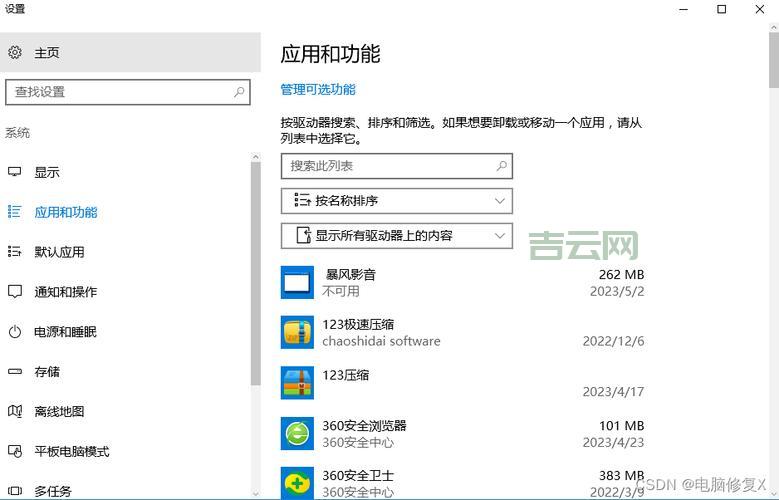
Task: Select the 暴风影音 app name
Action: [x=351, y=274]
